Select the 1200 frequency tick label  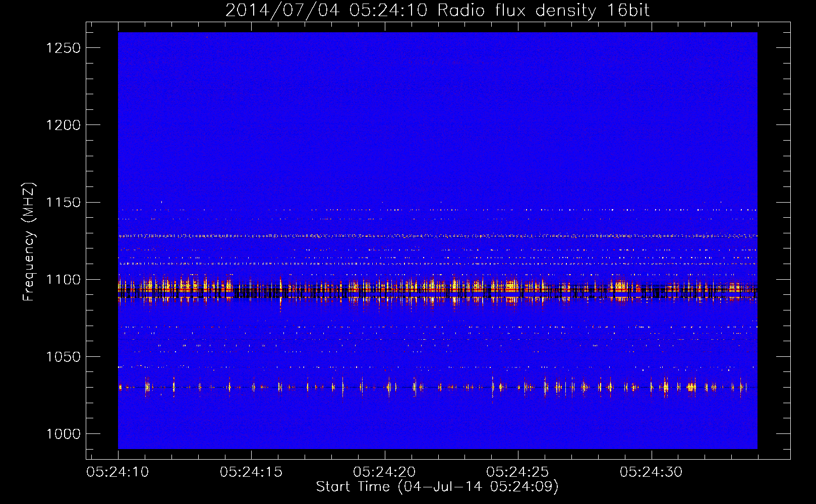[x=63, y=125]
